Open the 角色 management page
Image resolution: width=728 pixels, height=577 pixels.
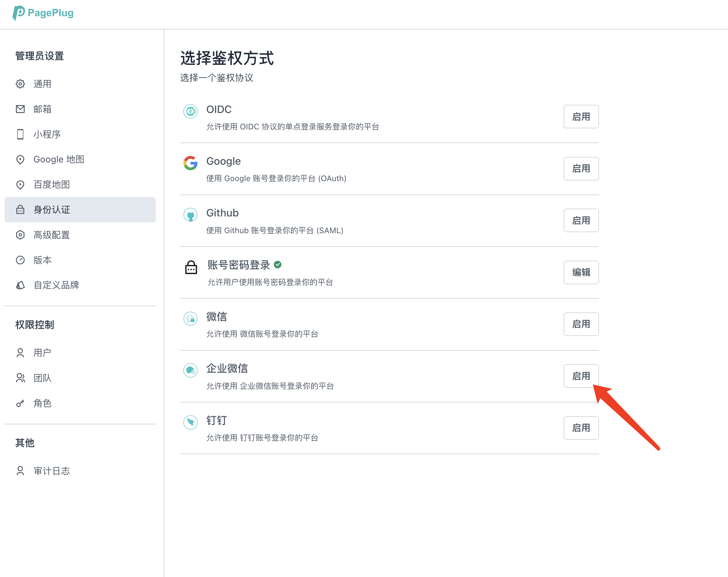[x=80, y=403]
